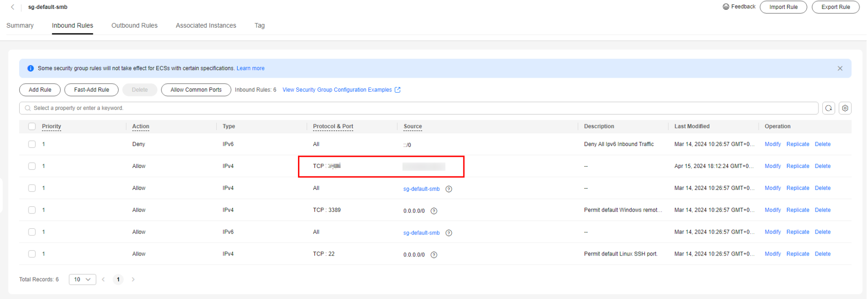
Task: Focus the property keyword search field
Action: [x=419, y=108]
